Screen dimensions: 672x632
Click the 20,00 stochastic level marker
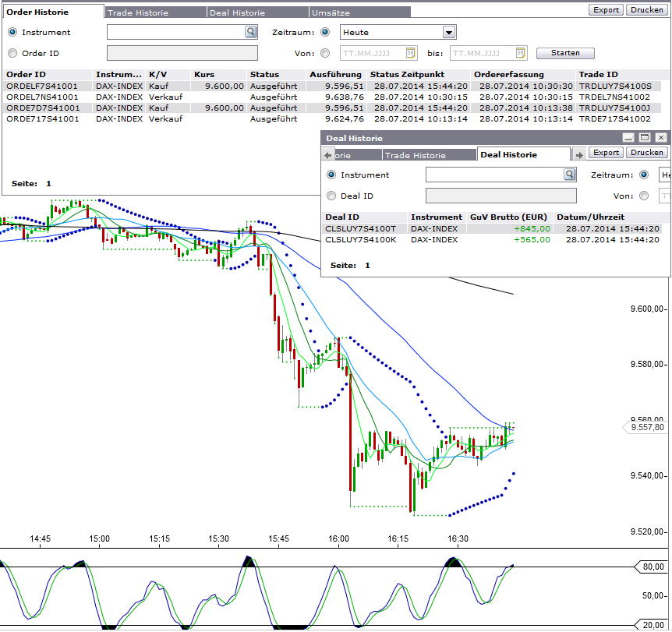tap(651, 625)
